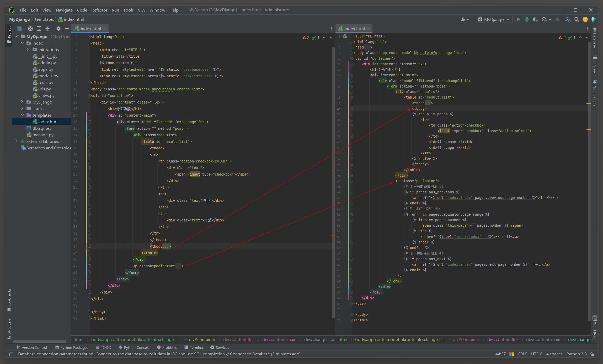
Task: Collapse the MyDjango root project node
Action: (x=16, y=36)
